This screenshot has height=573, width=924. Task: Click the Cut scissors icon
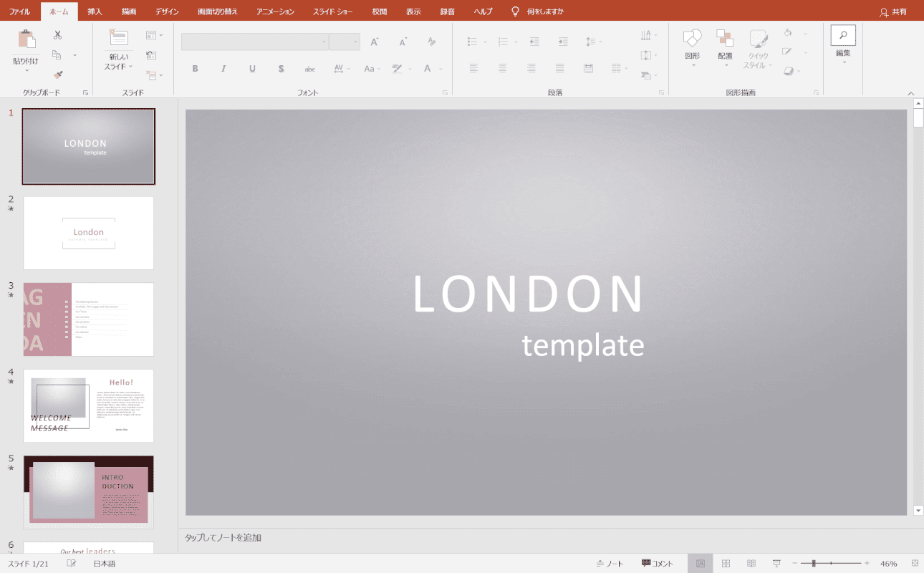57,34
